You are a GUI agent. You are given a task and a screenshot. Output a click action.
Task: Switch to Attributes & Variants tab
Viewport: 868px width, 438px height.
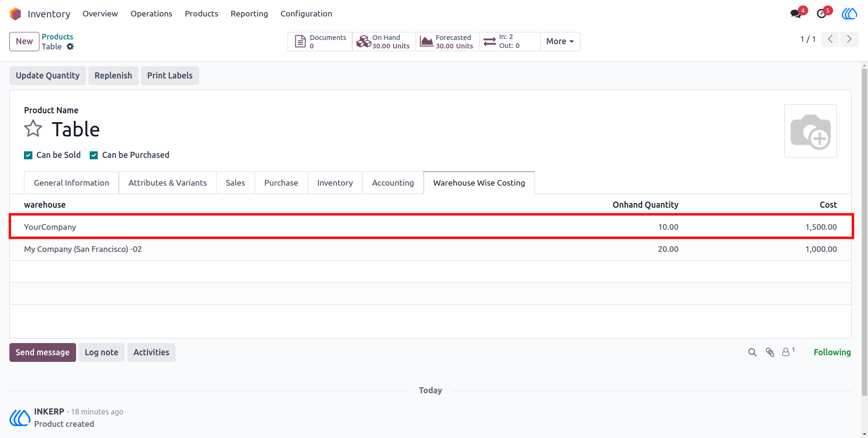click(168, 183)
